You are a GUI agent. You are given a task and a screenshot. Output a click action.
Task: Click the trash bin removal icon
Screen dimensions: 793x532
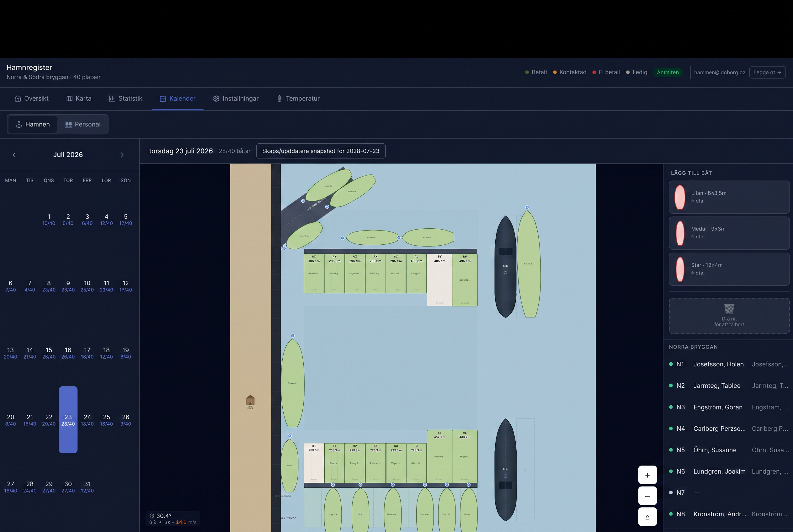tap(729, 308)
